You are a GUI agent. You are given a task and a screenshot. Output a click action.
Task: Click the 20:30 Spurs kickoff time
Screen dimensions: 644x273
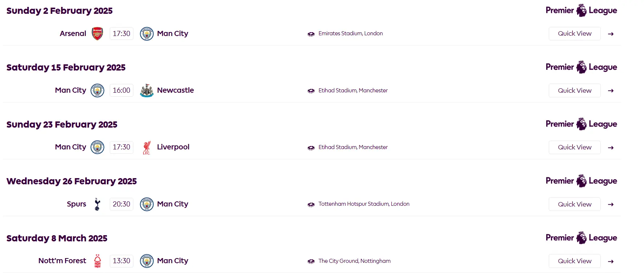click(x=121, y=204)
